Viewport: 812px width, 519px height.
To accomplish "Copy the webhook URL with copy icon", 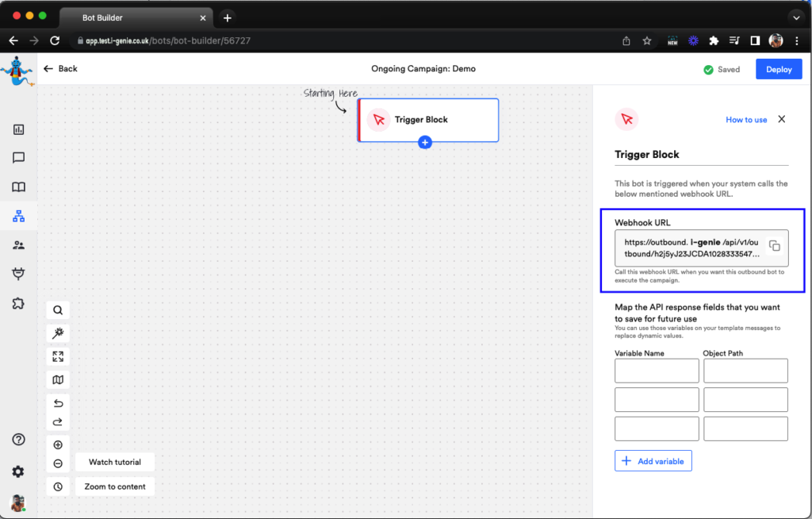I will (775, 247).
